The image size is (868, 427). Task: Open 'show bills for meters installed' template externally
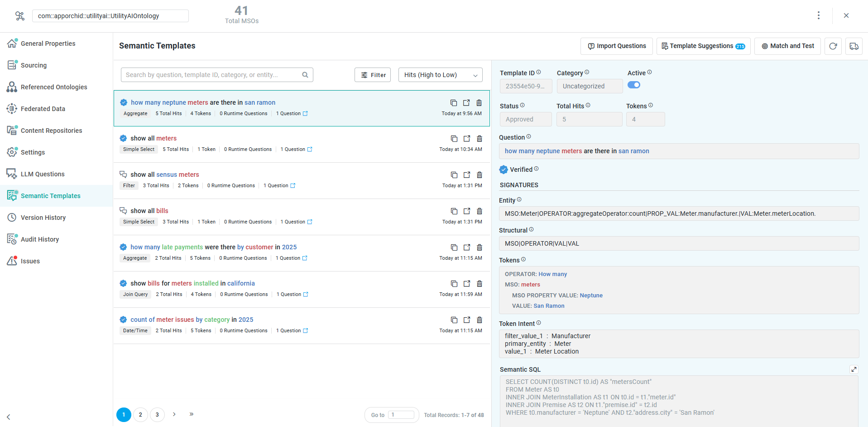pyautogui.click(x=467, y=284)
